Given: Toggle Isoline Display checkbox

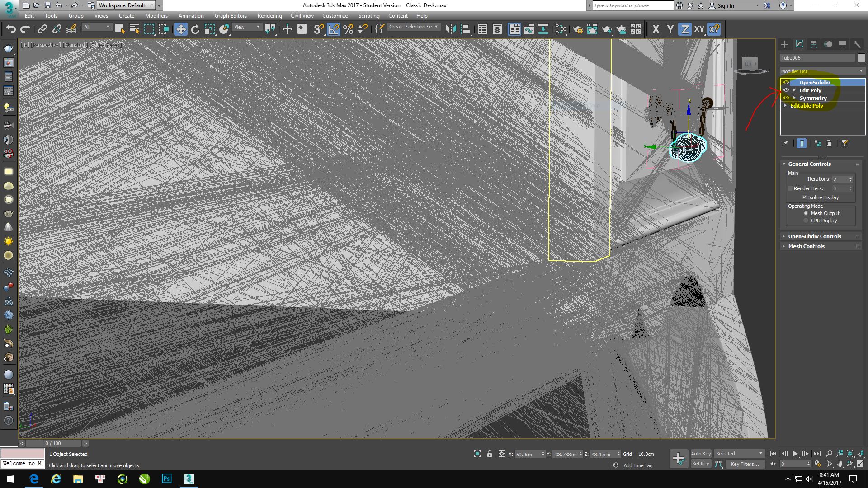Looking at the screenshot, I should pyautogui.click(x=804, y=197).
